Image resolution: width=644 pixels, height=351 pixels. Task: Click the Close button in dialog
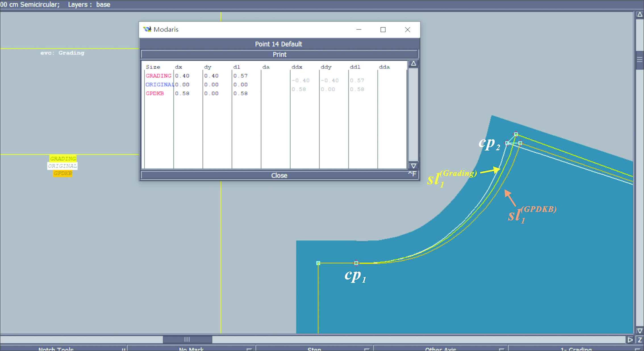tap(279, 175)
